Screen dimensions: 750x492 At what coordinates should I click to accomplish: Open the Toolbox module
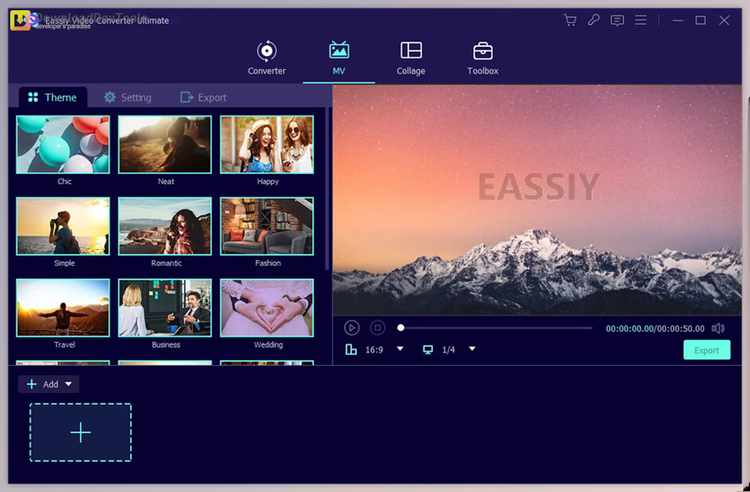tap(483, 58)
